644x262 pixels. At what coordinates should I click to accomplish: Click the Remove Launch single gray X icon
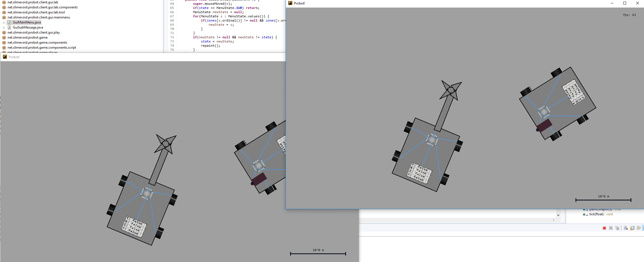pyautogui.click(x=611, y=228)
